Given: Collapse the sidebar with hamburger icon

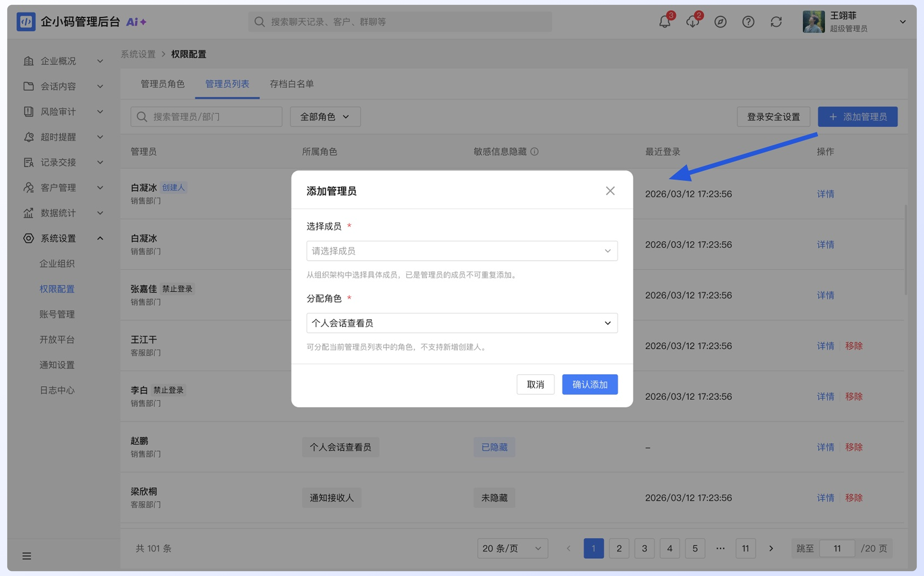Looking at the screenshot, I should point(26,556).
